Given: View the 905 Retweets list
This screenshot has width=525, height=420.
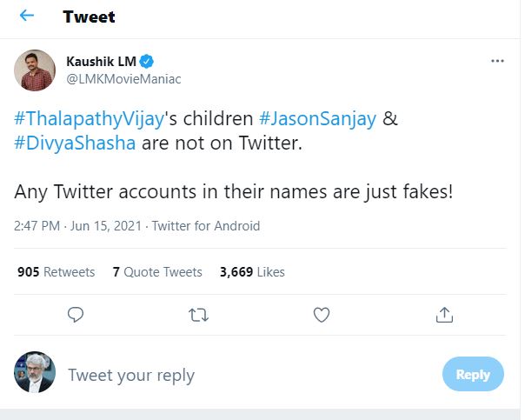Looking at the screenshot, I should (56, 272).
